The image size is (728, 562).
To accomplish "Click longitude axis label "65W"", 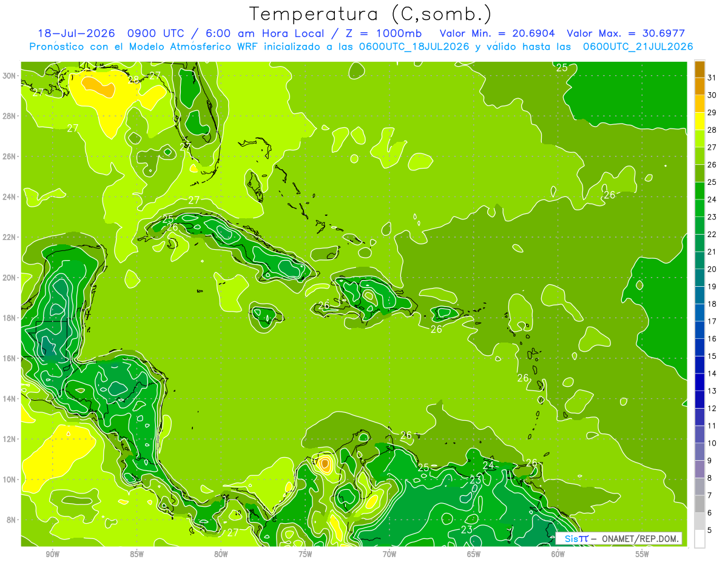I will (x=474, y=554).
